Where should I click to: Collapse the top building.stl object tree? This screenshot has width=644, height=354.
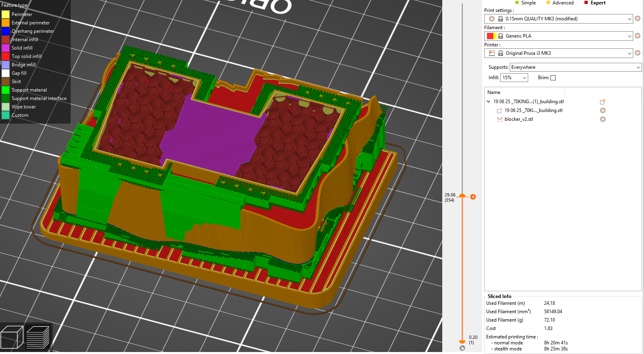488,102
